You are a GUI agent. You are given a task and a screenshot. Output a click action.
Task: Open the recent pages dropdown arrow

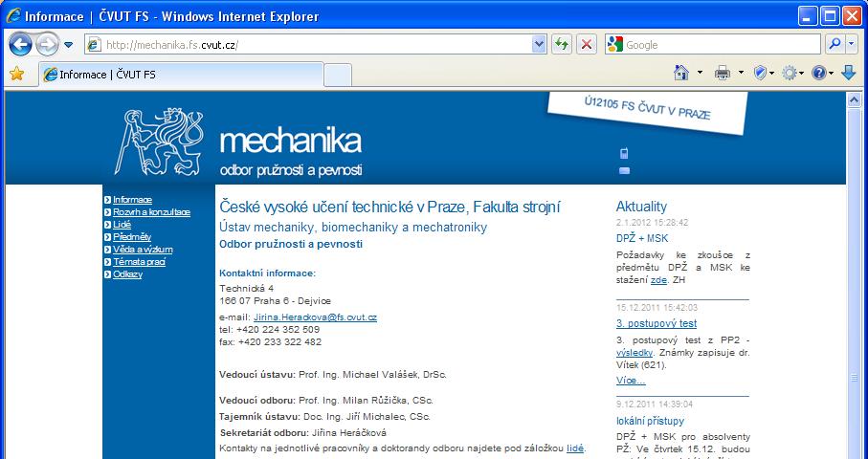(x=68, y=45)
